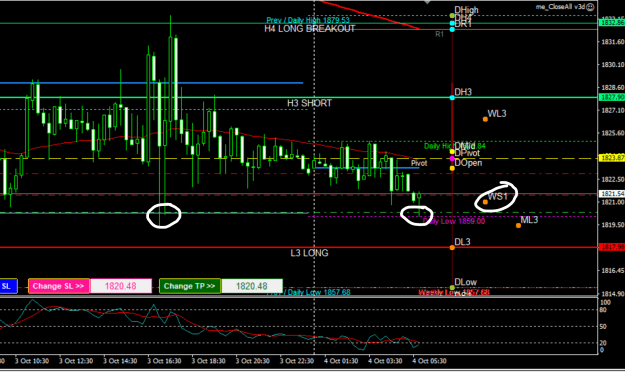Select the DHigh level label
This screenshot has height=372, width=625.
pos(466,10)
